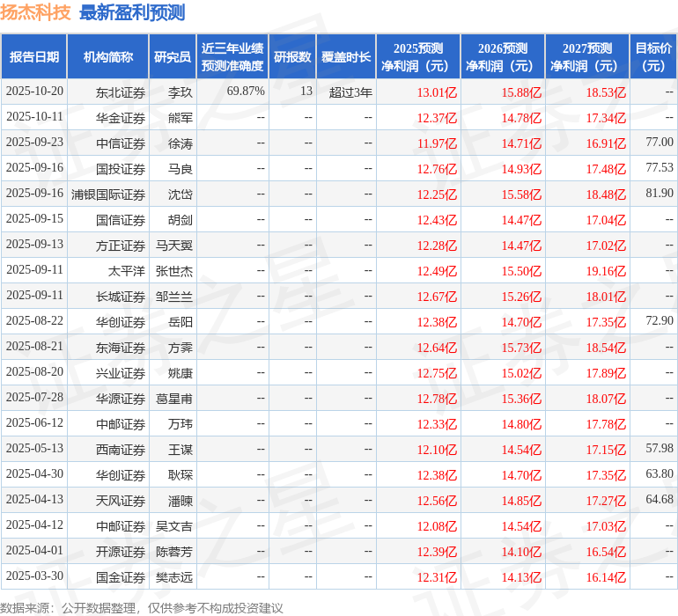Click the 近三年业绩预测准确度 column header
This screenshot has width=678, height=616.
232,57
